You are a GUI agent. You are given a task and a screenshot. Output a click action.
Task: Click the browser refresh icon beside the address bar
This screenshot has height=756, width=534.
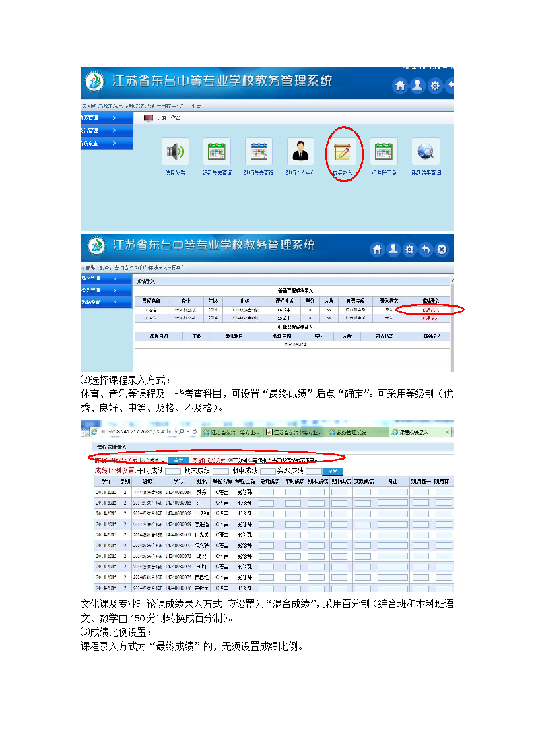(x=194, y=431)
